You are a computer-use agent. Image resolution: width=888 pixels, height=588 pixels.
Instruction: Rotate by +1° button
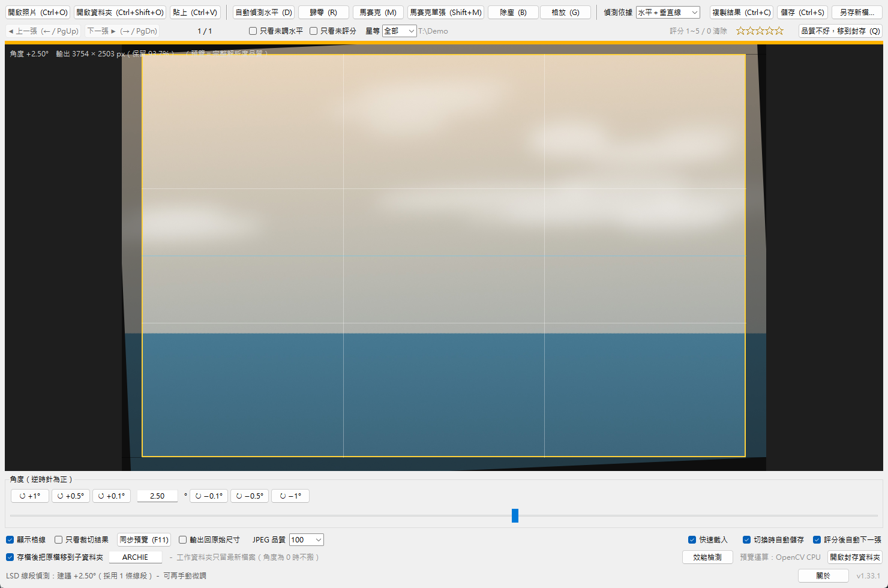click(30, 496)
